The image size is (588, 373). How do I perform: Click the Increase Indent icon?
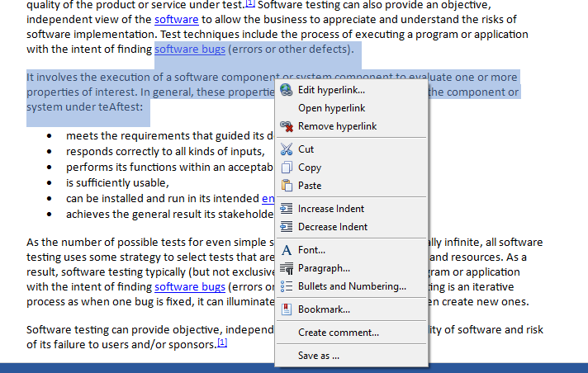tap(287, 209)
